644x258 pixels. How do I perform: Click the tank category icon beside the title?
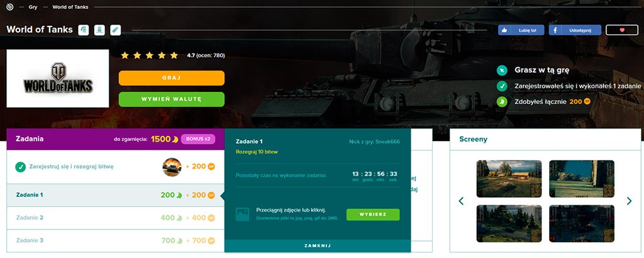(x=99, y=30)
